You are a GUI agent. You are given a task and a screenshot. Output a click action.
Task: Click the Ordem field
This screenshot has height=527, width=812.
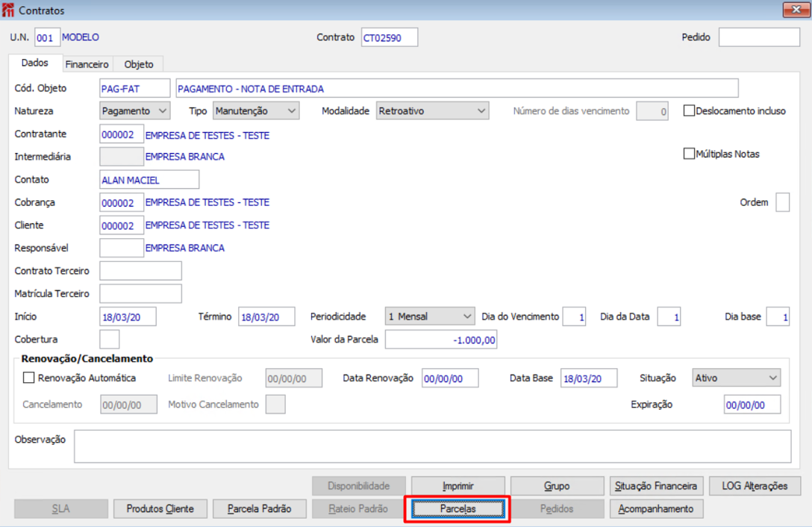pos(782,202)
